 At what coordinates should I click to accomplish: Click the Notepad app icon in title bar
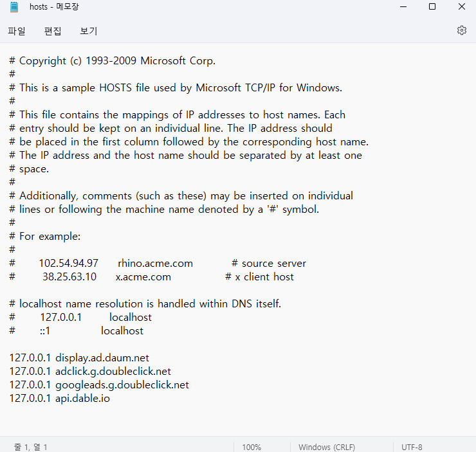14,7
